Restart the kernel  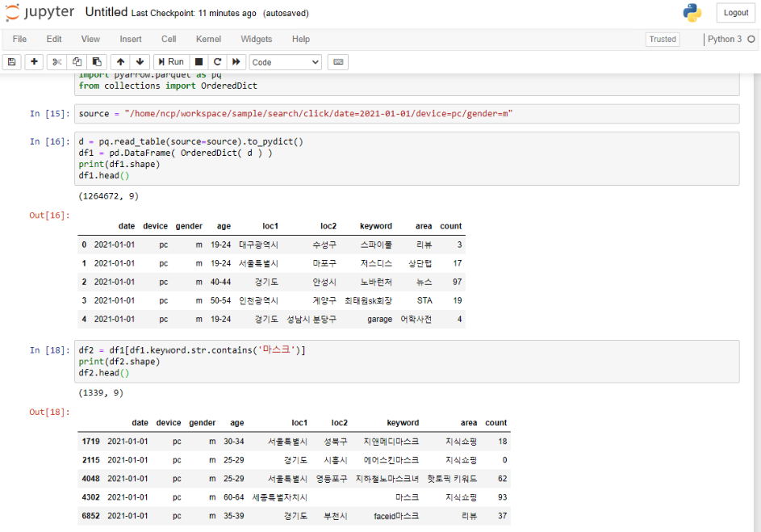pyautogui.click(x=217, y=62)
